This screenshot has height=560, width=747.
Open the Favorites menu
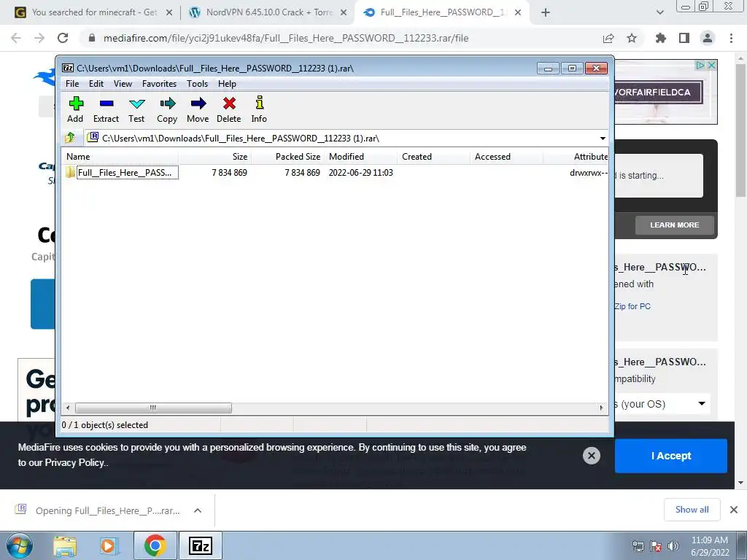pos(159,84)
